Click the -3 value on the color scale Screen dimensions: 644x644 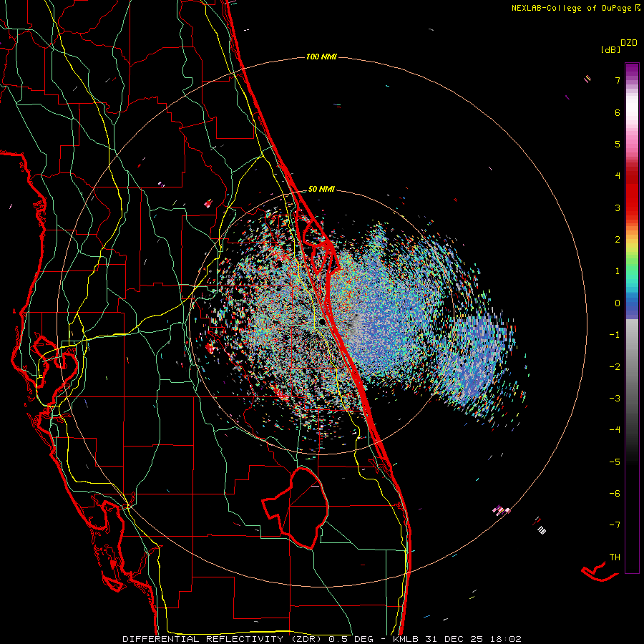(615, 399)
